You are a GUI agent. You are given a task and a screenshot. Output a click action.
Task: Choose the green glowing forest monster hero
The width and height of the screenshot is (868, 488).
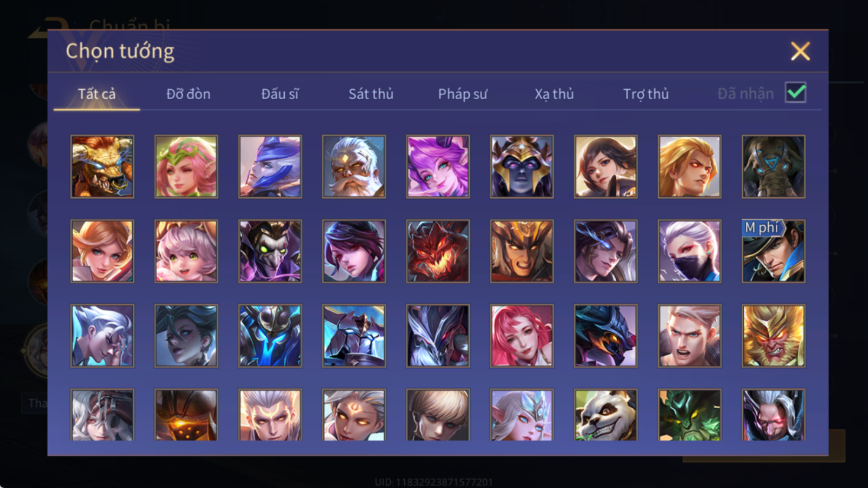tap(689, 415)
